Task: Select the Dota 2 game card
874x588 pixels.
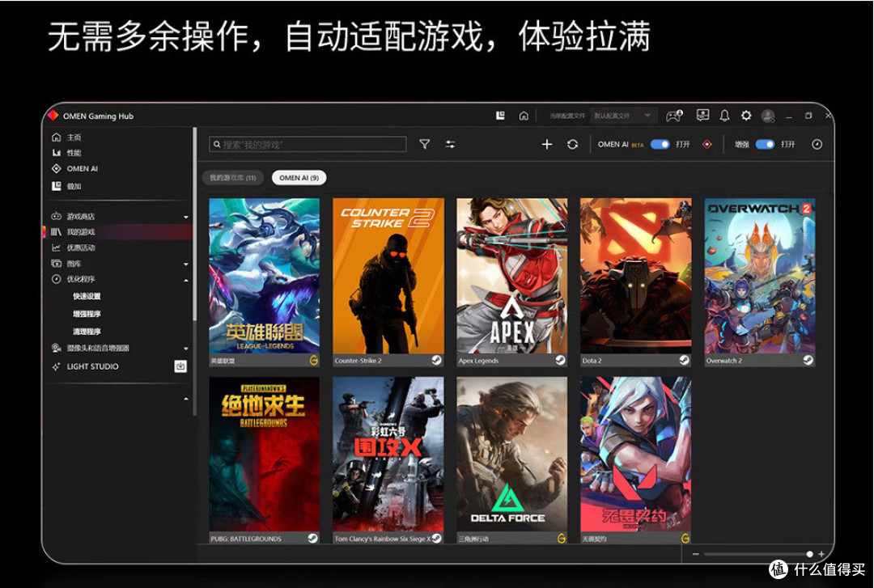Action: (x=635, y=282)
